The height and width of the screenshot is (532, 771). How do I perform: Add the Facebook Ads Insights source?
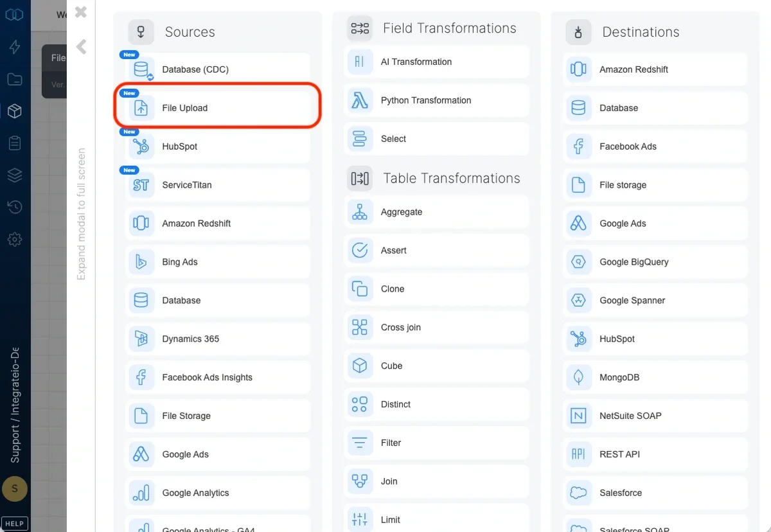coord(217,377)
